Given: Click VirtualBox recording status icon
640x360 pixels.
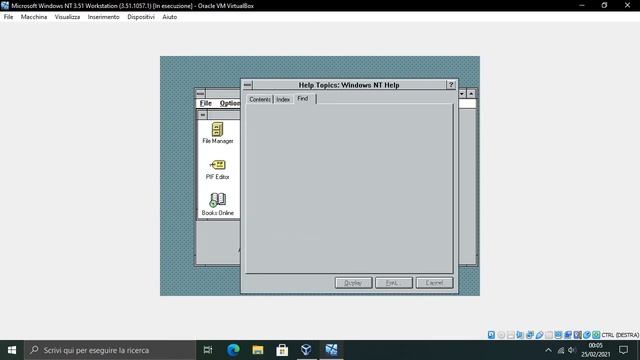Looking at the screenshot, I should point(568,335).
